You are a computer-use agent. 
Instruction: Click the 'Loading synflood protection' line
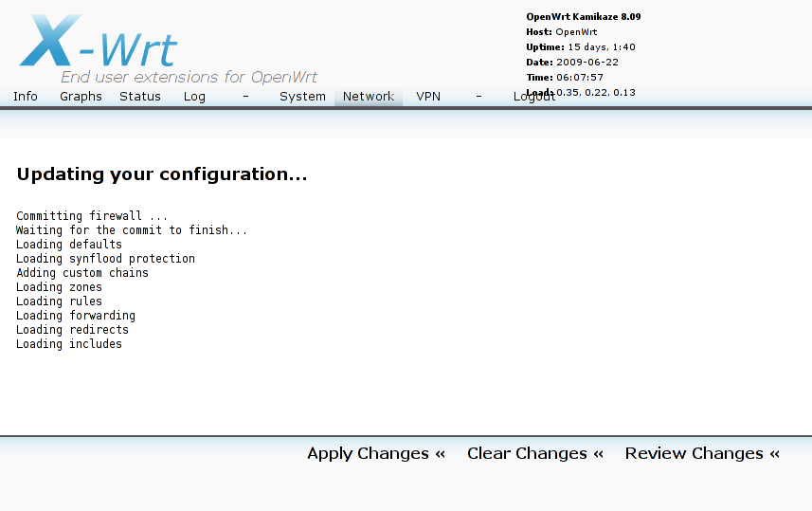[x=105, y=259]
